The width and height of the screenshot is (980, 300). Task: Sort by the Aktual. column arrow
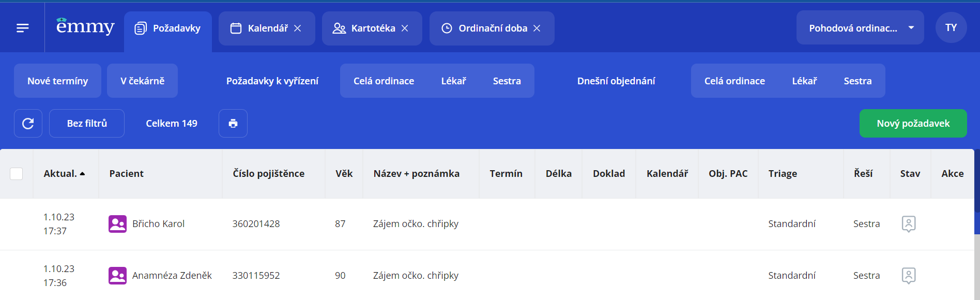pyautogui.click(x=83, y=174)
